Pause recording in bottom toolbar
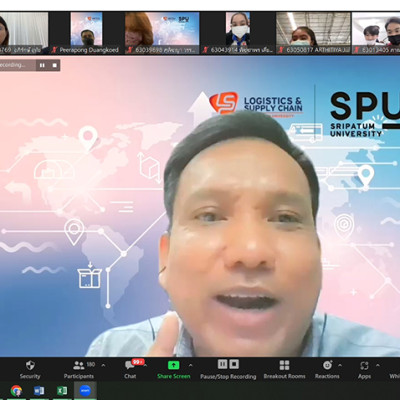The image size is (400, 400). (222, 364)
